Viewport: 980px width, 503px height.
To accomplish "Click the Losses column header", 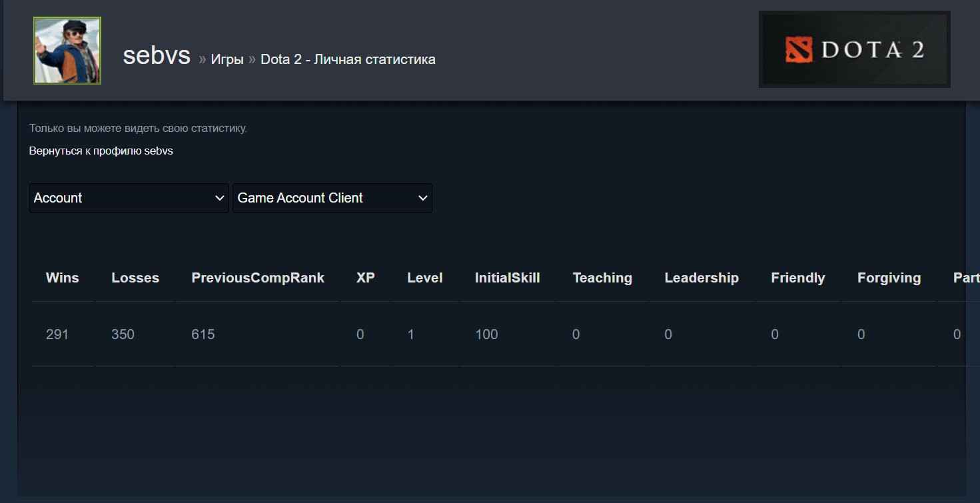I will pyautogui.click(x=135, y=278).
